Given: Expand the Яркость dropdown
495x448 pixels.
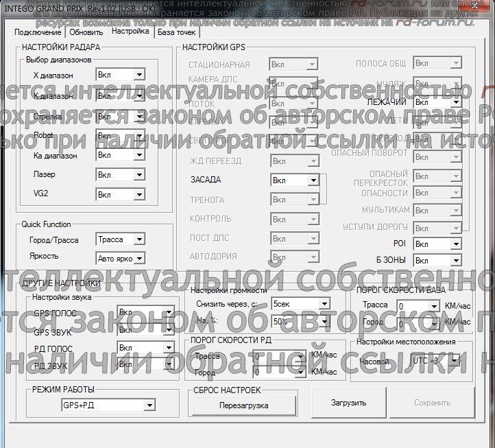Looking at the screenshot, I should tap(120, 259).
